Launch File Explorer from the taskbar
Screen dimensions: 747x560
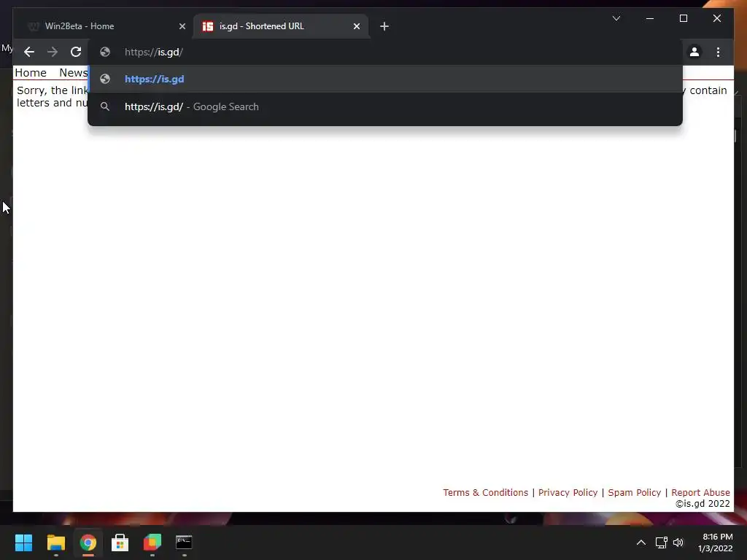(55, 542)
